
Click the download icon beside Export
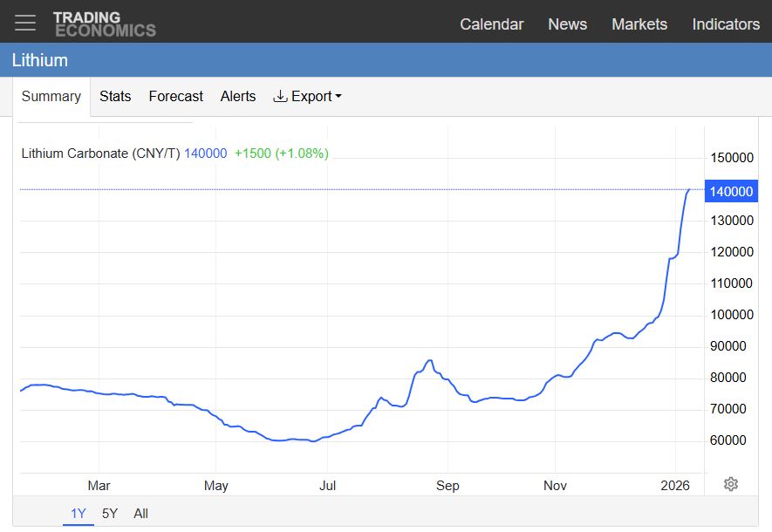point(280,96)
